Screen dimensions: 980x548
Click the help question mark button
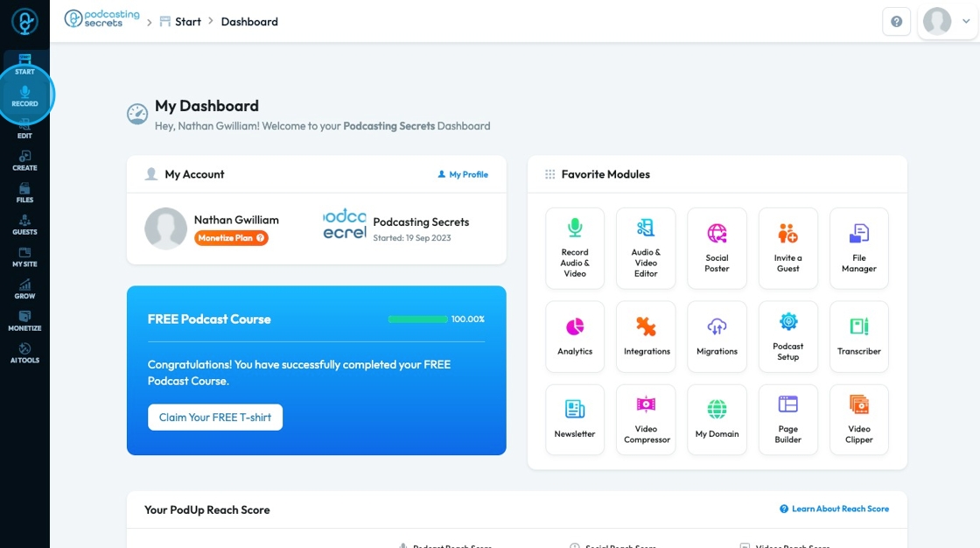click(x=896, y=21)
